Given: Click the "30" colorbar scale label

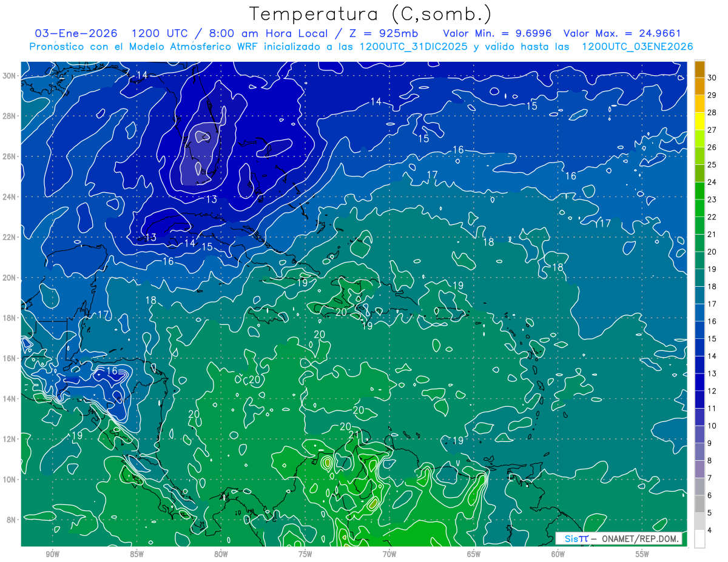Looking at the screenshot, I should click(x=712, y=77).
